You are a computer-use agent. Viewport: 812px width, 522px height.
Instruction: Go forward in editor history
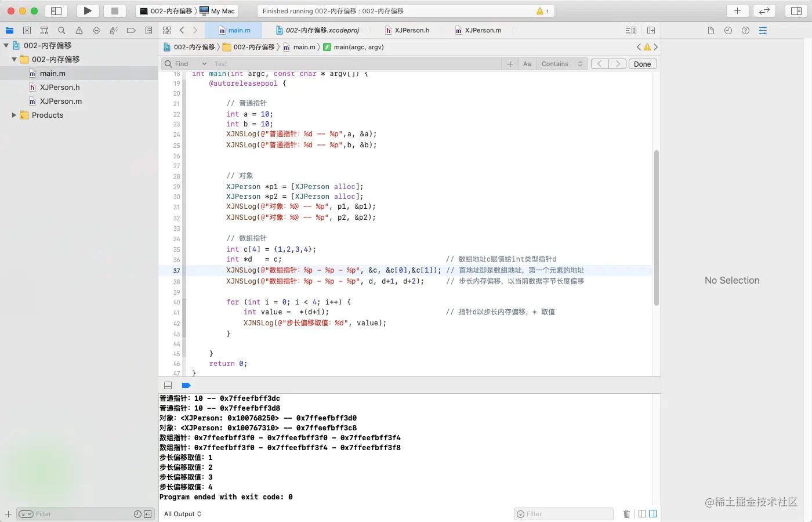(x=195, y=30)
